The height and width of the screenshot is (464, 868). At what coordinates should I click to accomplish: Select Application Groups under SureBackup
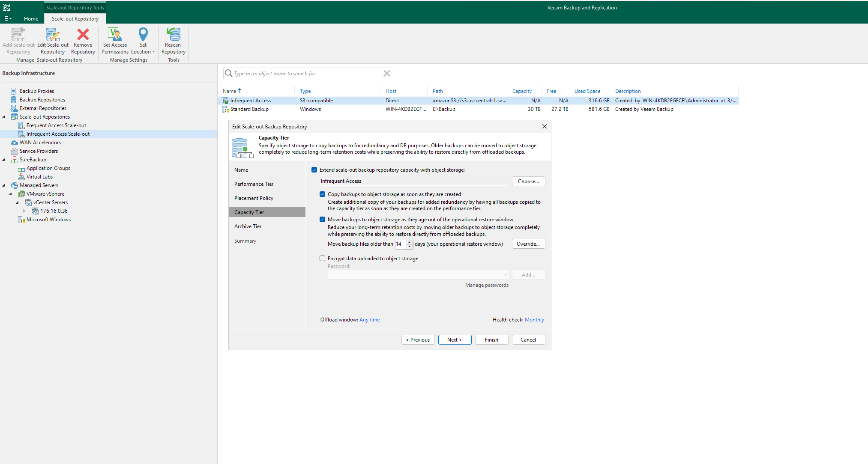click(48, 168)
